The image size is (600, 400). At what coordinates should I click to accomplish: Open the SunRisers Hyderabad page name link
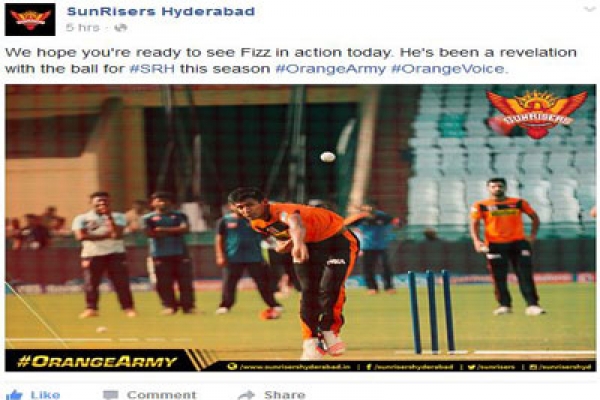(x=161, y=11)
